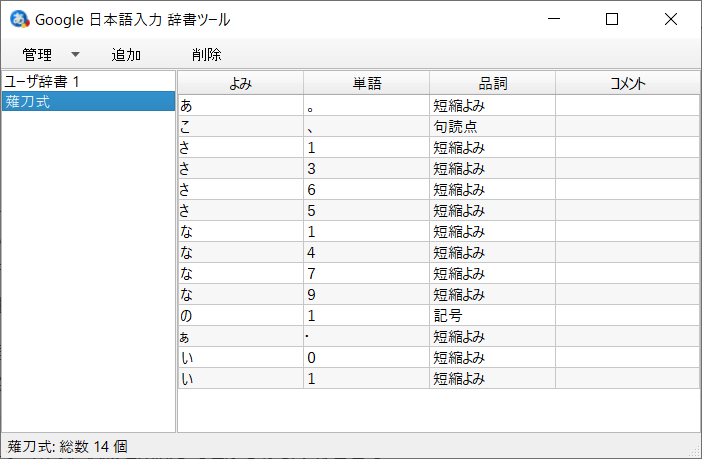Click 短縮よみ in the あ row

point(492,106)
